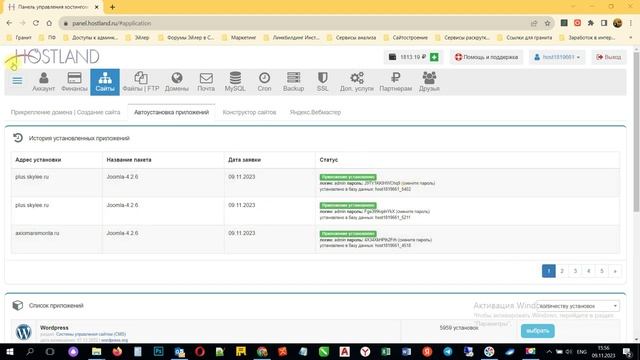Open taskbar search

click(x=30, y=351)
